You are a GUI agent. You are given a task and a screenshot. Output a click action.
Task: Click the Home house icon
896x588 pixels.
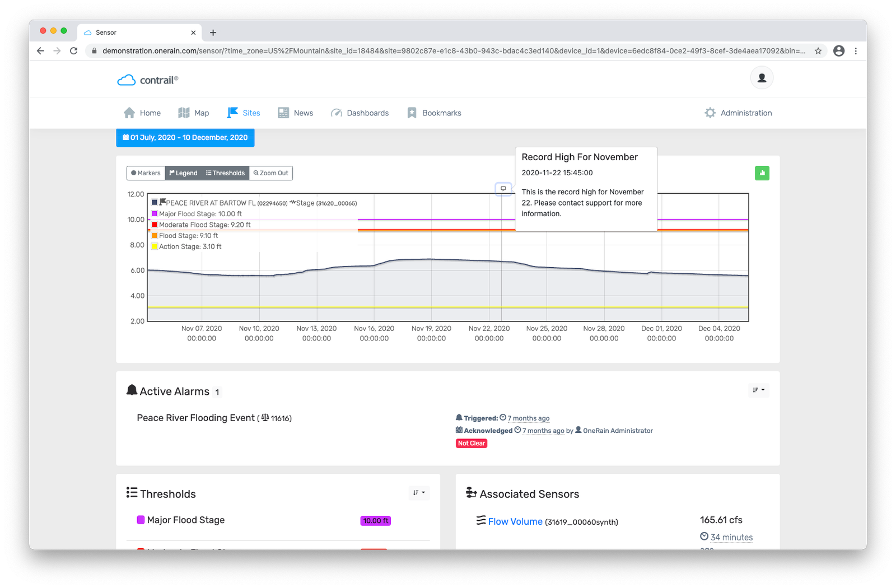(129, 113)
